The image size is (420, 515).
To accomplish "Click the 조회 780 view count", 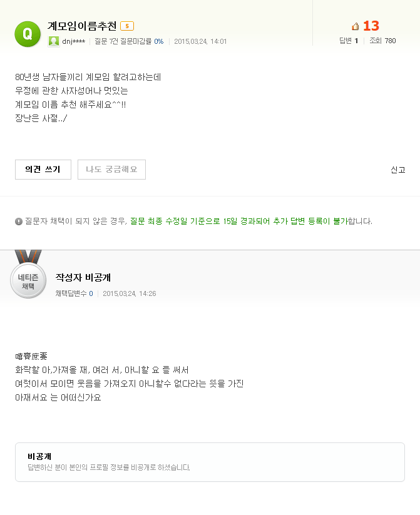I will tap(382, 41).
